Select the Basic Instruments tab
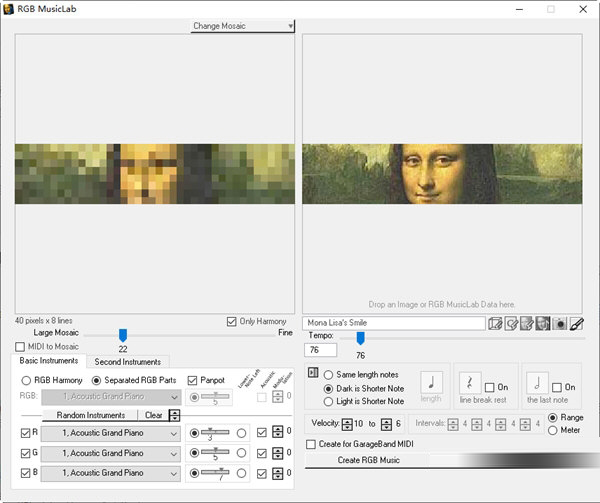600x503 pixels. pos(47,360)
